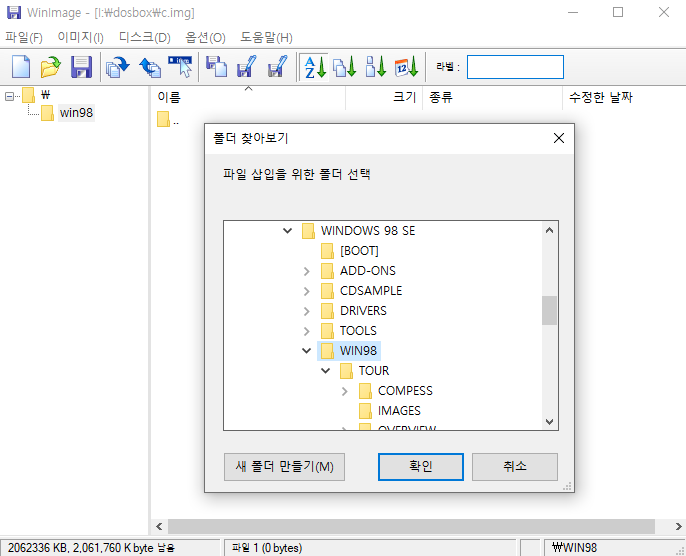This screenshot has width=686, height=556.
Task: Click the WinImage title bar app icon
Action: 14,12
